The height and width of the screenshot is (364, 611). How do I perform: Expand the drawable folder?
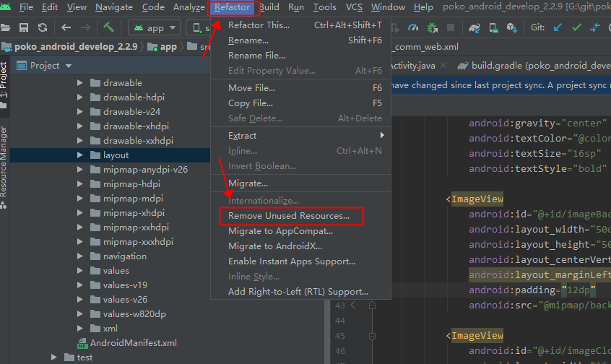click(80, 82)
